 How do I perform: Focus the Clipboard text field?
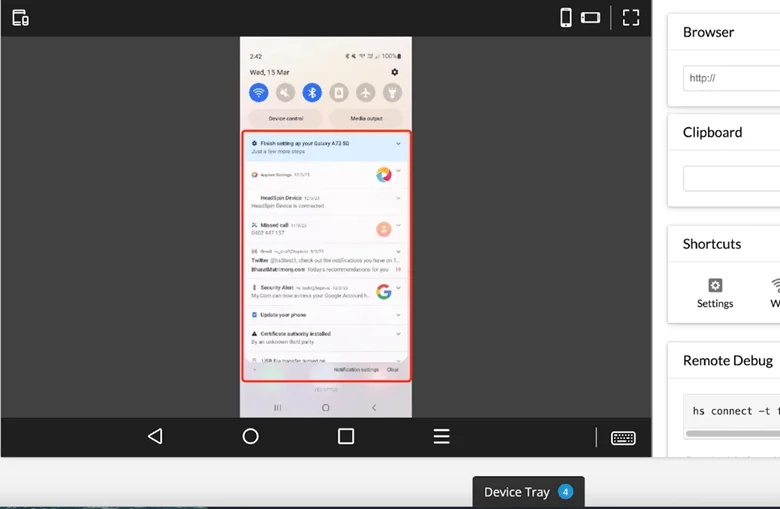[x=731, y=179]
